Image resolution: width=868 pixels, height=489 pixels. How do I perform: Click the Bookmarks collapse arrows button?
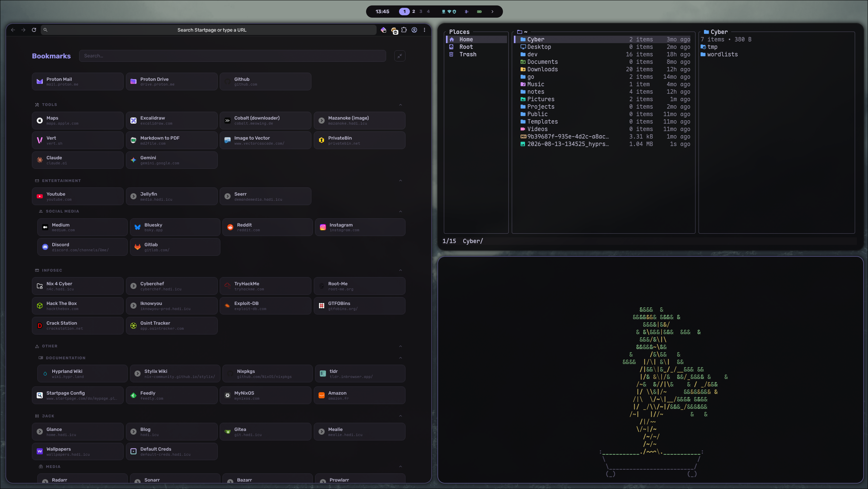pos(400,56)
